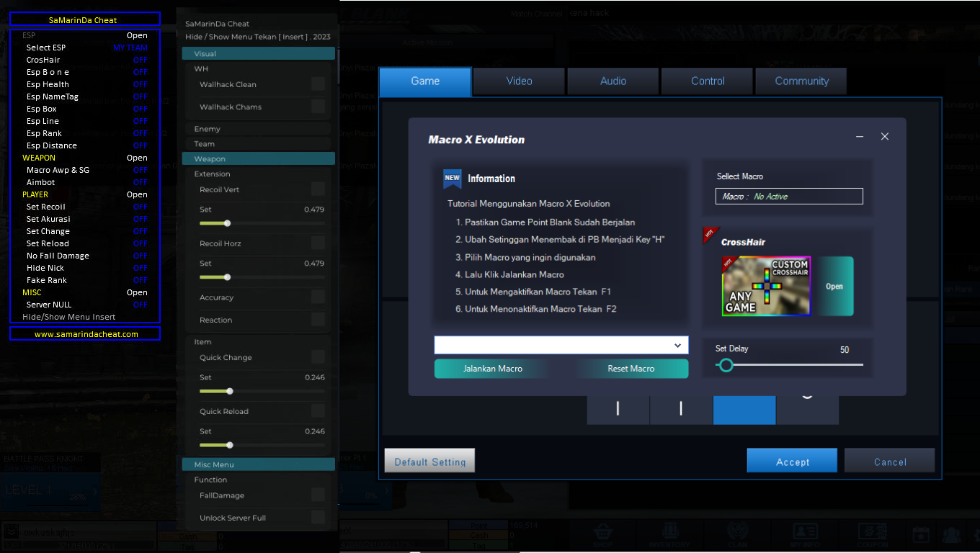Enable the FallDamage checkbox
This screenshot has height=553, width=980.
[x=318, y=495]
